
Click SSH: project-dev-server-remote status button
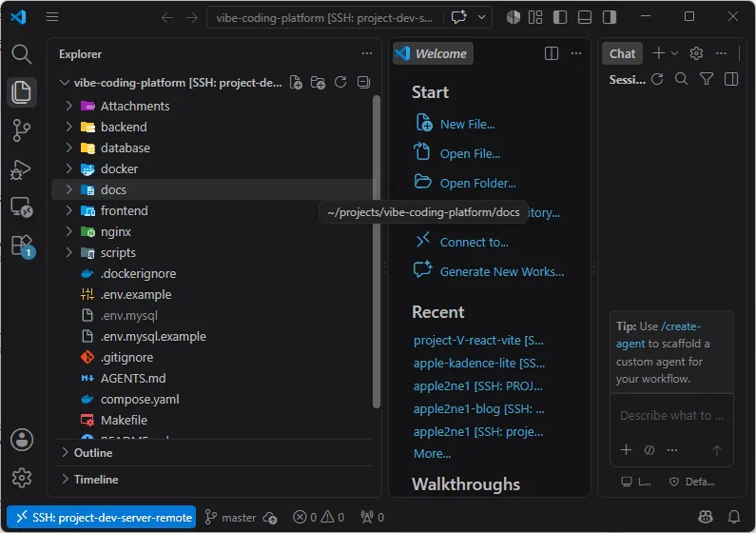point(101,517)
